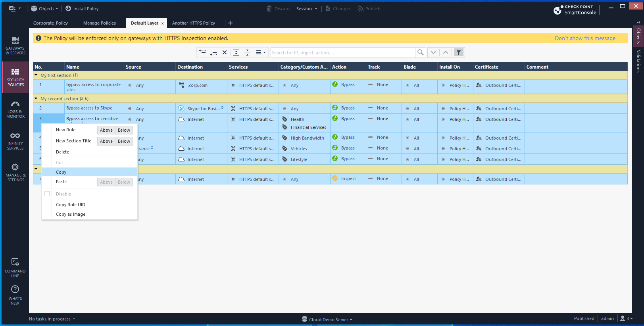Open the Objects dropdown menu
644x326 pixels.
pyautogui.click(x=44, y=9)
